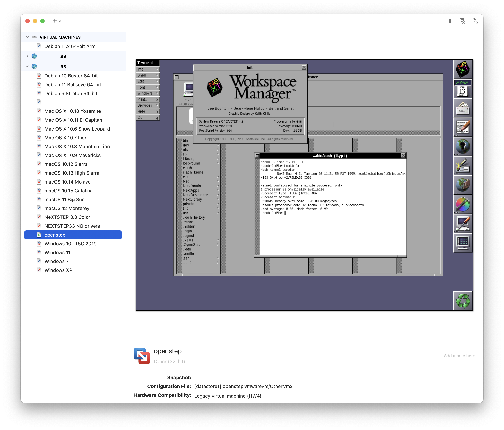Open the Services menu item

[147, 105]
